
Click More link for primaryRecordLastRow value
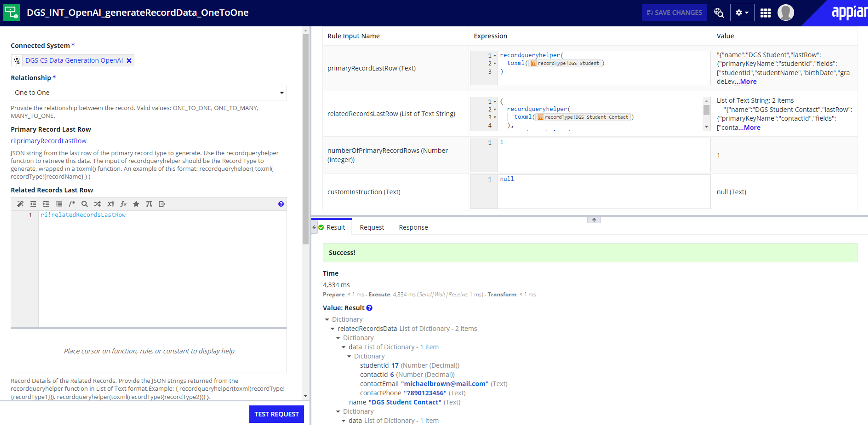coord(745,81)
